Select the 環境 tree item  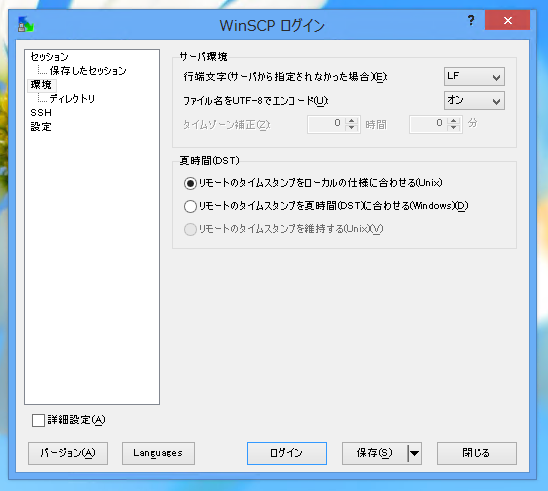pos(41,85)
